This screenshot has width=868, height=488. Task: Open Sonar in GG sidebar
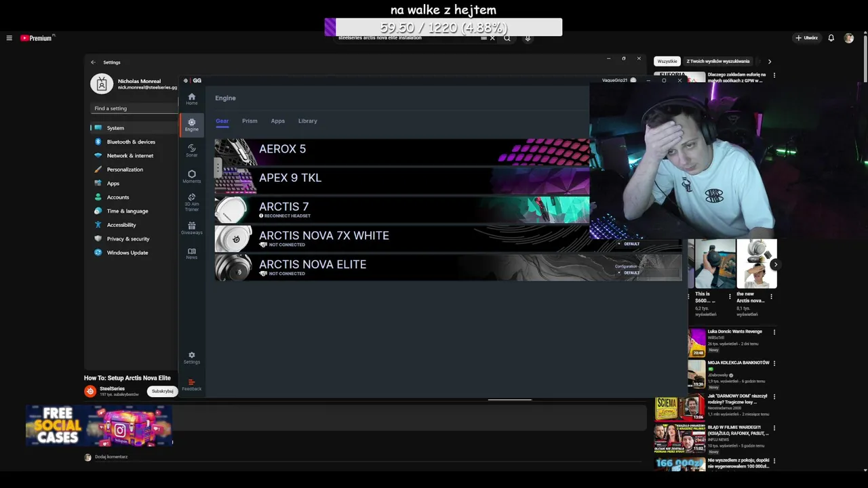click(192, 150)
